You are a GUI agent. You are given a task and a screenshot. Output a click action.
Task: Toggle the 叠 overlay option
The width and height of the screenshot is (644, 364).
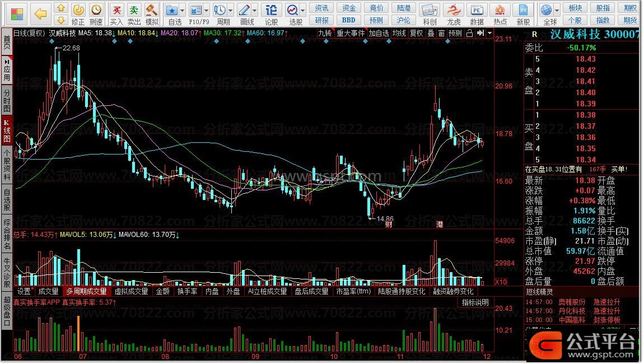[431, 33]
